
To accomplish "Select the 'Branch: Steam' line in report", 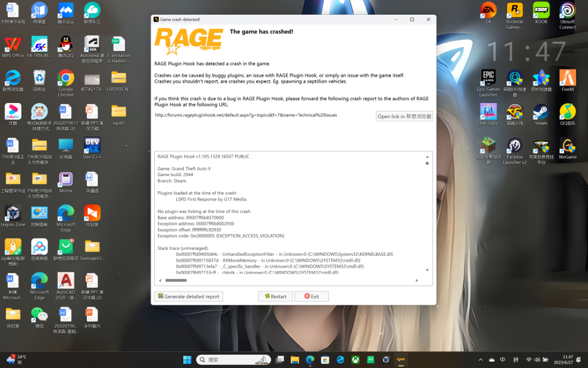I will point(172,181).
